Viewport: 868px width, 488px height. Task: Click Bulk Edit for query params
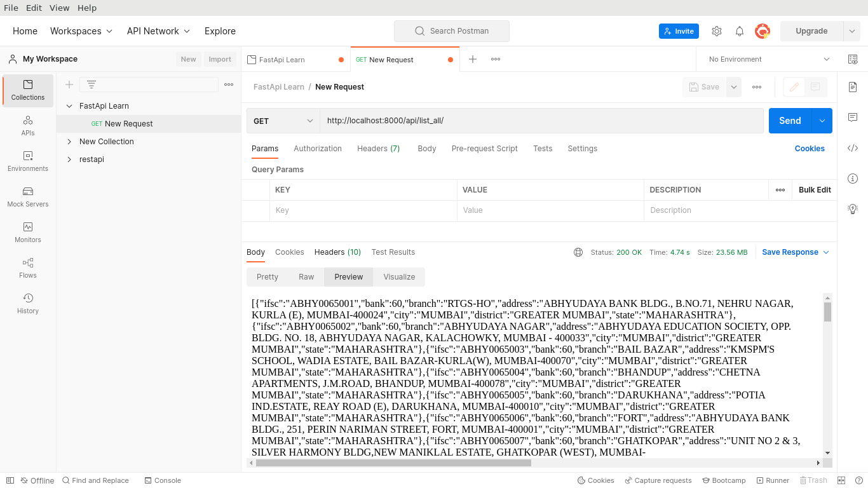click(x=815, y=190)
